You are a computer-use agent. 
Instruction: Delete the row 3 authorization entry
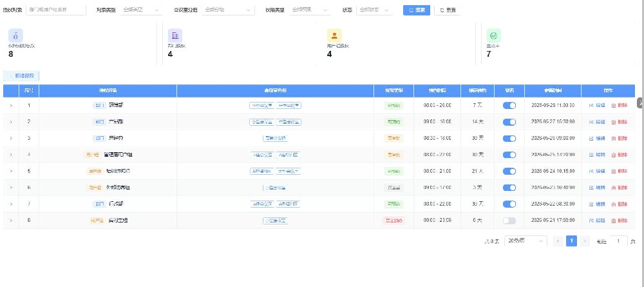click(620, 138)
